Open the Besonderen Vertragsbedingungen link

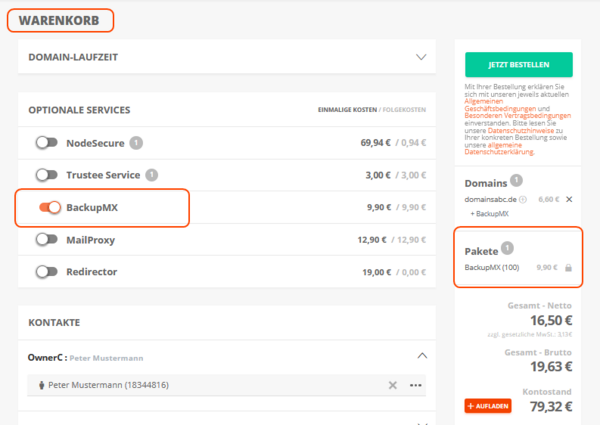pyautogui.click(x=517, y=116)
